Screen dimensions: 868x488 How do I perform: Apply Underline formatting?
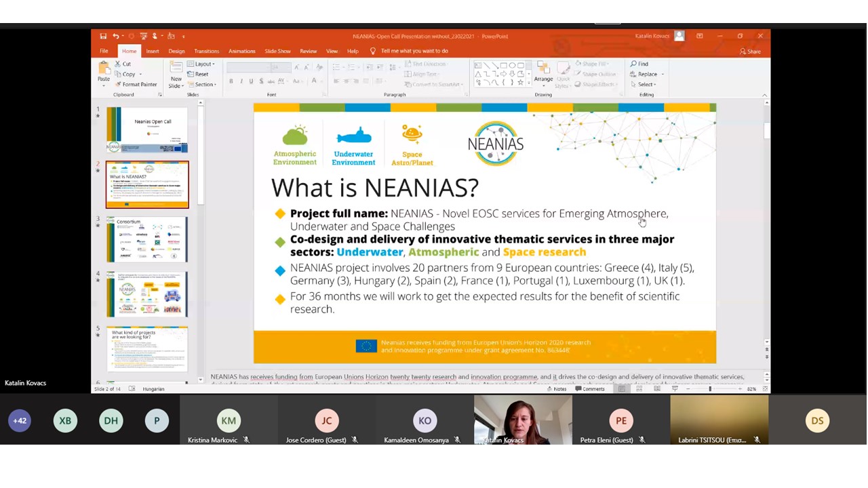pos(251,81)
